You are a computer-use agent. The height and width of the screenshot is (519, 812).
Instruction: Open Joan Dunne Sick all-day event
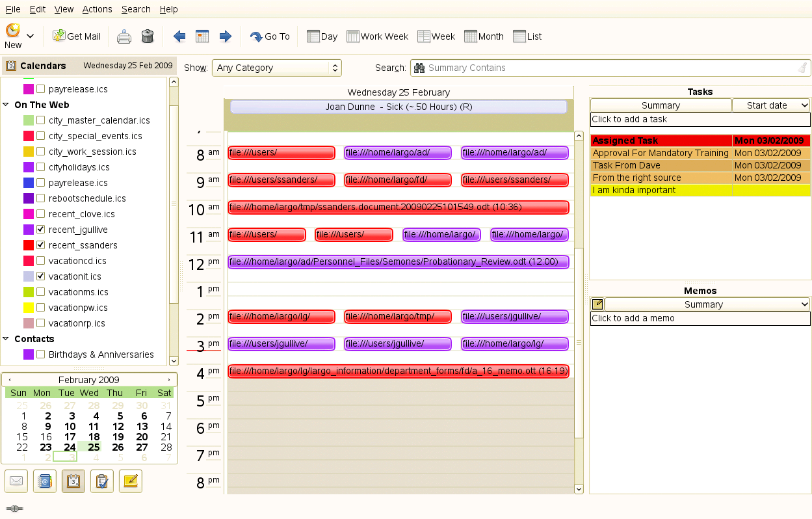(399, 107)
